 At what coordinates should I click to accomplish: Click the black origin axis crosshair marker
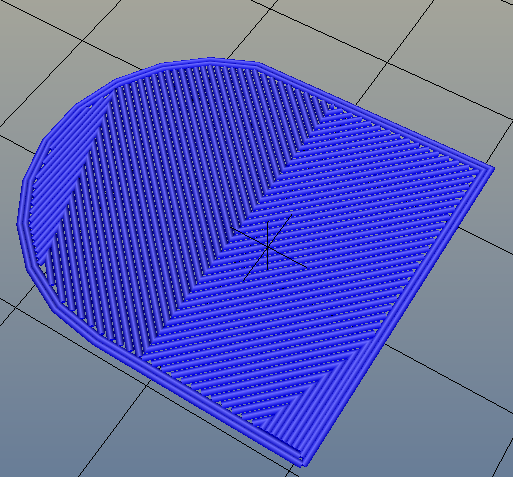268,247
